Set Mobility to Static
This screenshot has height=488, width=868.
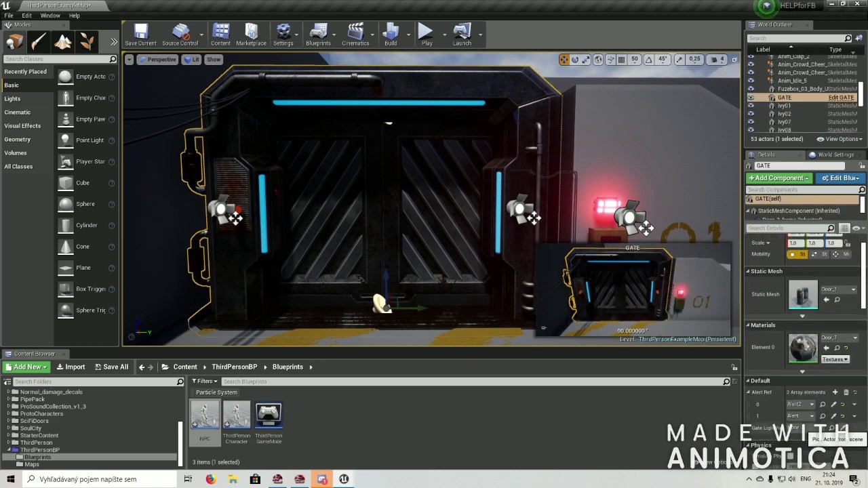[797, 254]
